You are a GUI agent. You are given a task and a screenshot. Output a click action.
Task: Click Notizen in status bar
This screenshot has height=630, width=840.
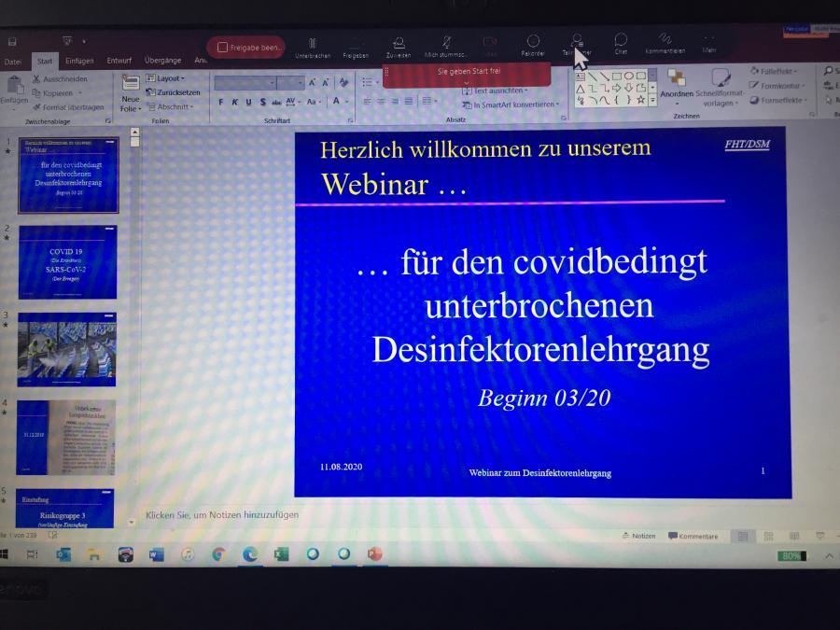[x=638, y=535]
